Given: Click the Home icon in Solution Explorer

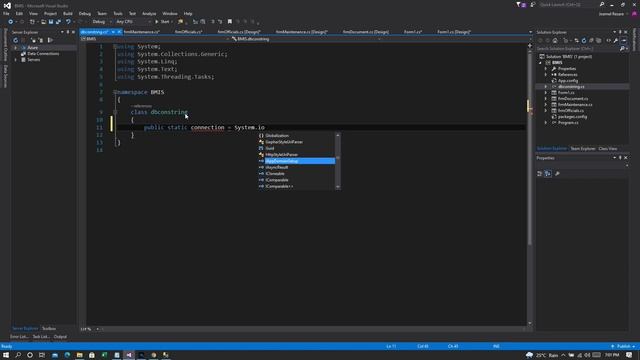Looking at the screenshot, I should (x=555, y=40).
